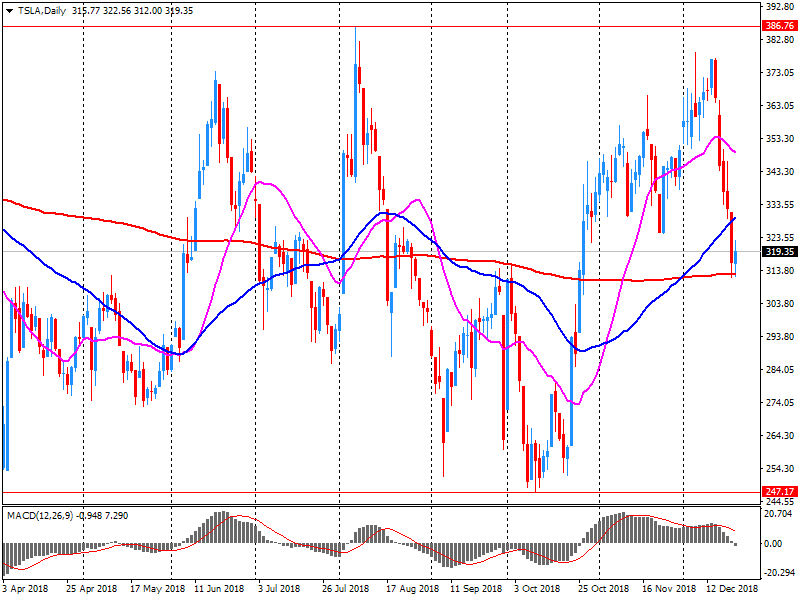Click the 20.704 MACD scale value

tap(778, 514)
